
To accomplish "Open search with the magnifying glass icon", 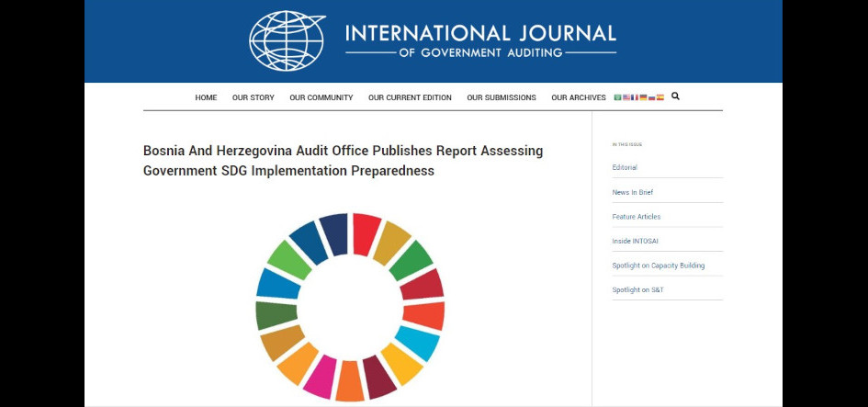I will point(676,96).
